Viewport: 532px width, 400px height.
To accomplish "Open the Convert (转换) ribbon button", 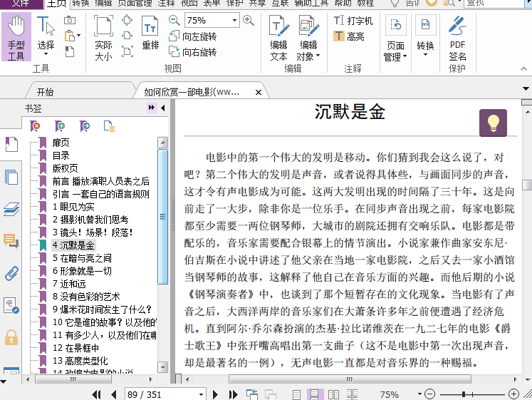I will [x=425, y=36].
